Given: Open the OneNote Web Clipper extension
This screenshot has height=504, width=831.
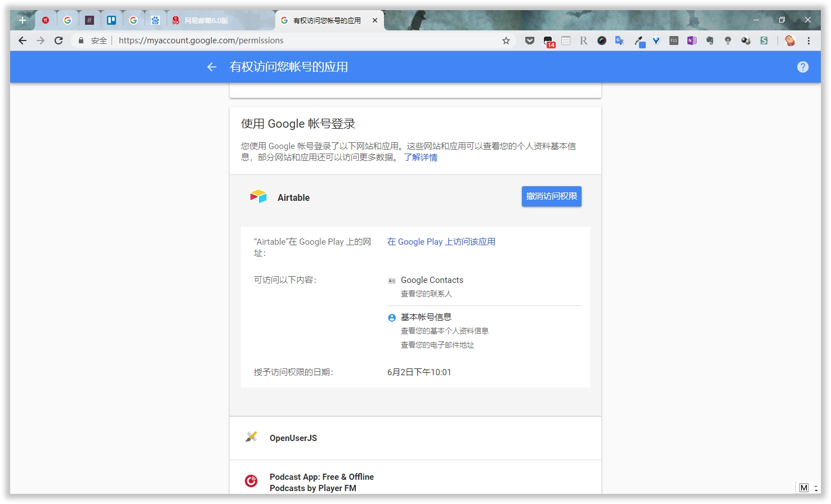Looking at the screenshot, I should coord(691,40).
